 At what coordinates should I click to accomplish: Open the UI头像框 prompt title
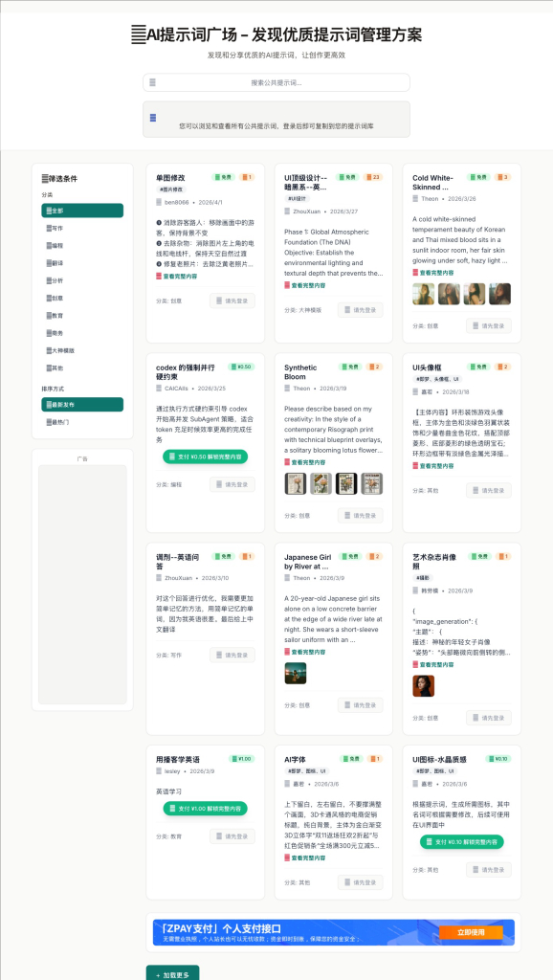[427, 367]
